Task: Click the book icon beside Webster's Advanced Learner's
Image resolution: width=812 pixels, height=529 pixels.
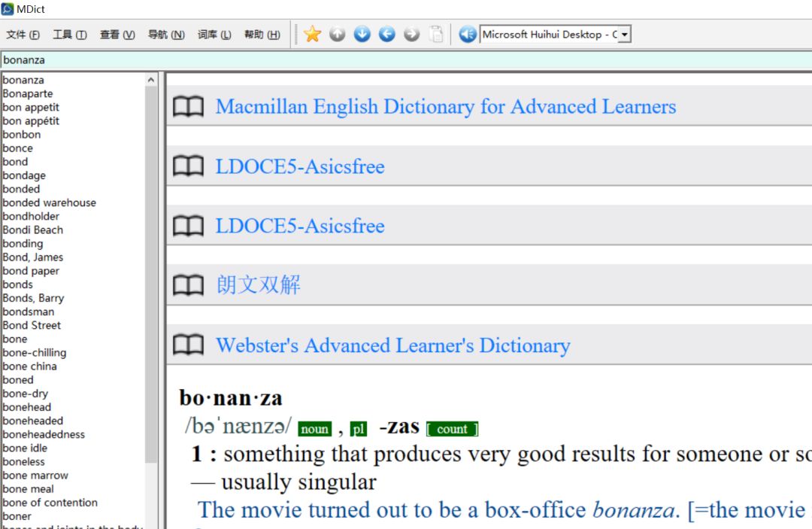Action: click(188, 345)
